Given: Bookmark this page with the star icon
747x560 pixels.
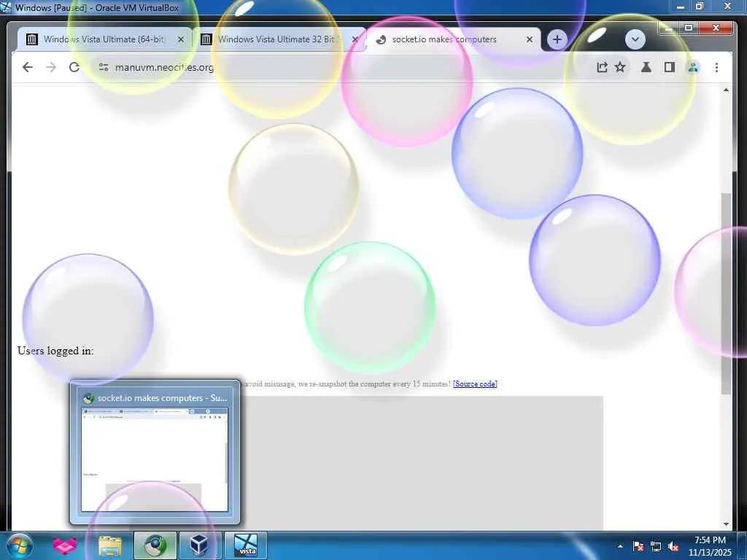Looking at the screenshot, I should (620, 67).
